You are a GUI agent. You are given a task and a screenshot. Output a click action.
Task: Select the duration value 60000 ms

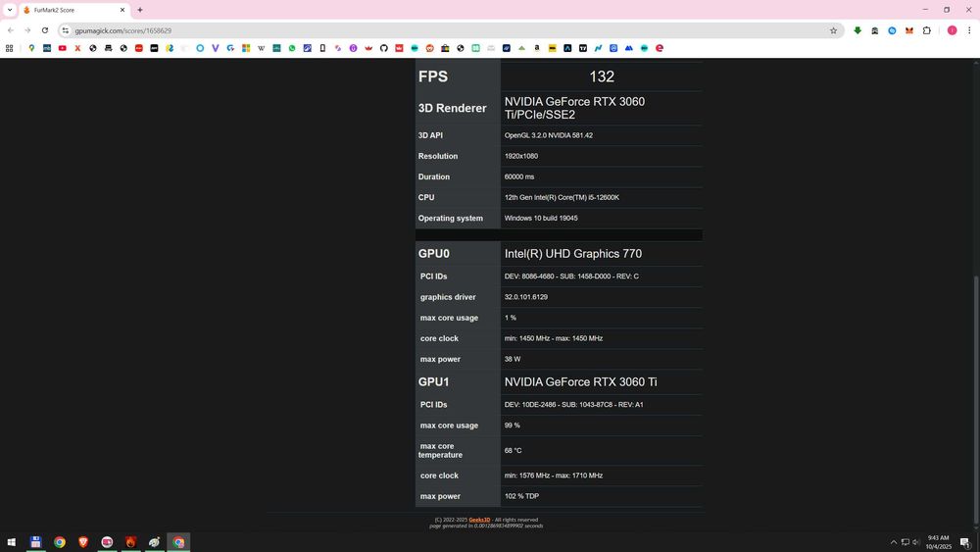[x=518, y=176]
